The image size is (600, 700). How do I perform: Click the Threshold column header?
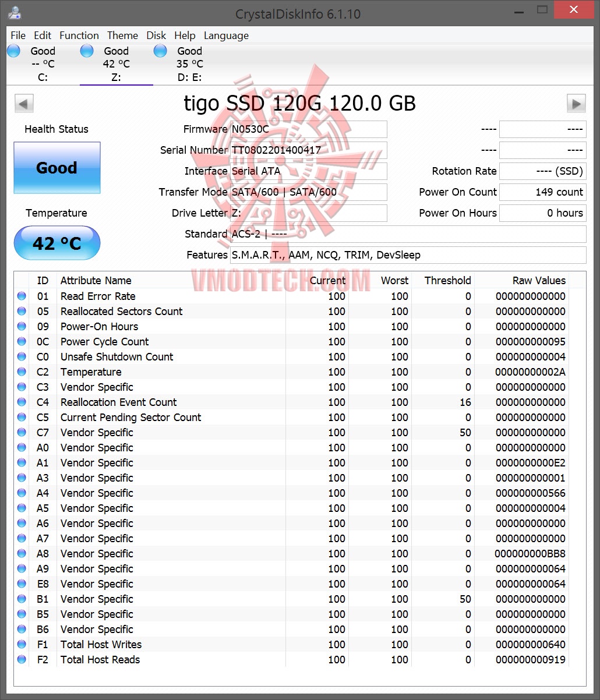coord(443,281)
